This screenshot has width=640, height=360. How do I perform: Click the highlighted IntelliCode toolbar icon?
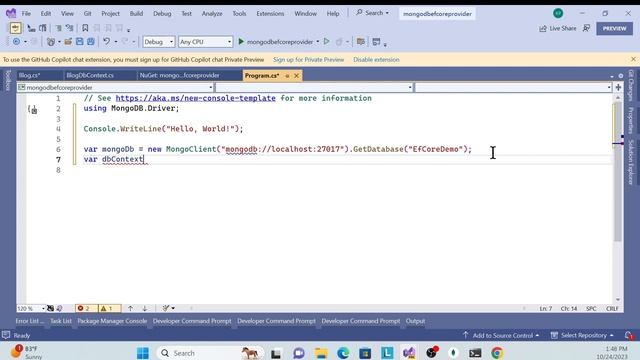(x=16, y=28)
